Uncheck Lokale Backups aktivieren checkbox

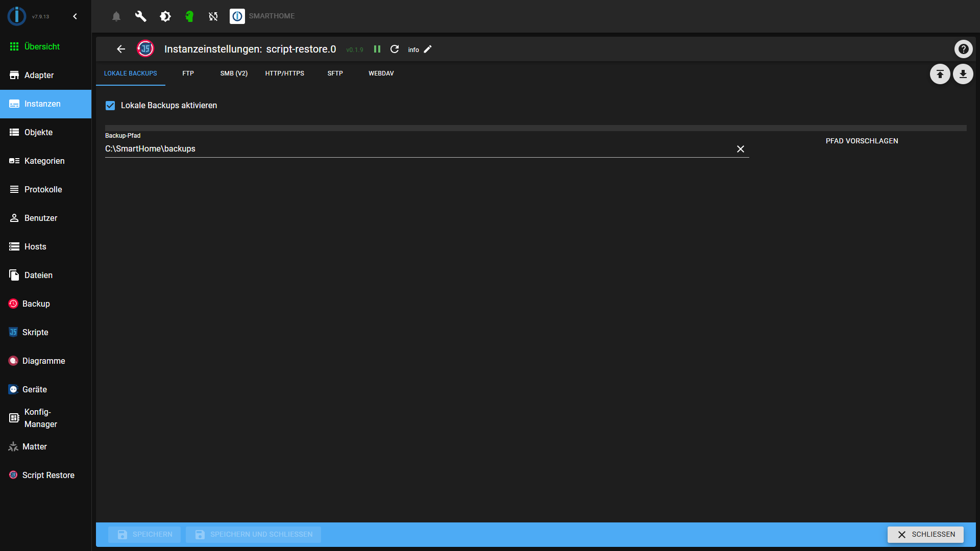tap(110, 106)
